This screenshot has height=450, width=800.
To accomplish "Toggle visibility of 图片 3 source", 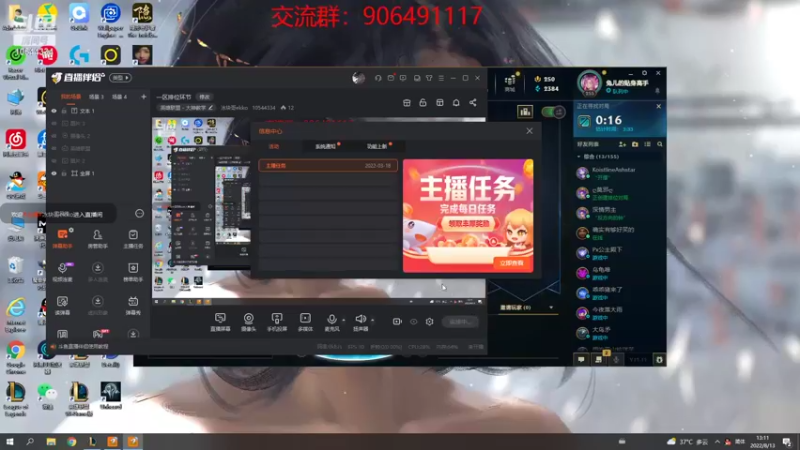I will (54, 123).
